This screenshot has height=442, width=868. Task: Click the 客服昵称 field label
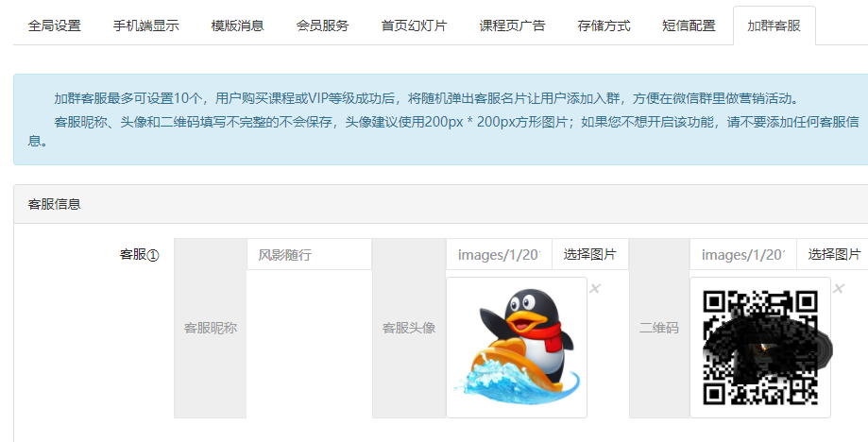pyautogui.click(x=211, y=328)
